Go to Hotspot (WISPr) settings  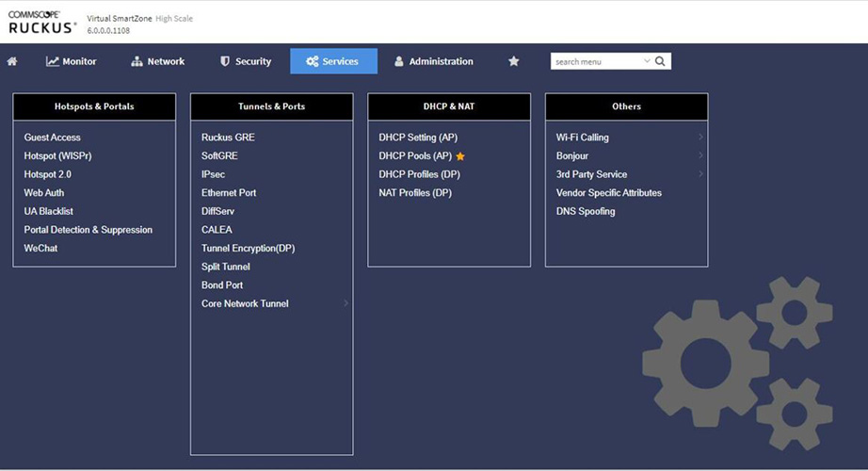(57, 156)
